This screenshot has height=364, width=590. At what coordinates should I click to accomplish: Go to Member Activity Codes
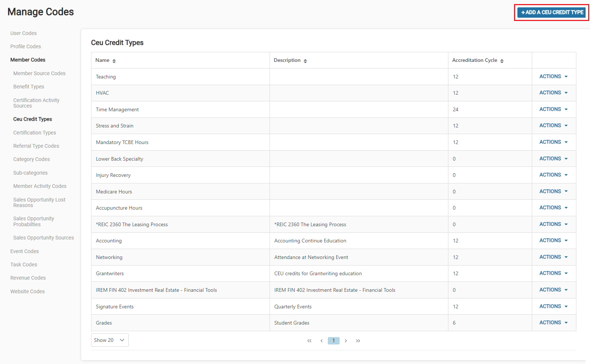(x=40, y=186)
